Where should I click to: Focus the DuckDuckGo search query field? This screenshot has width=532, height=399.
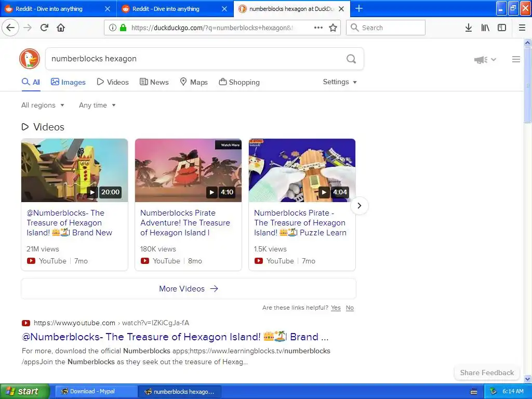pyautogui.click(x=195, y=59)
